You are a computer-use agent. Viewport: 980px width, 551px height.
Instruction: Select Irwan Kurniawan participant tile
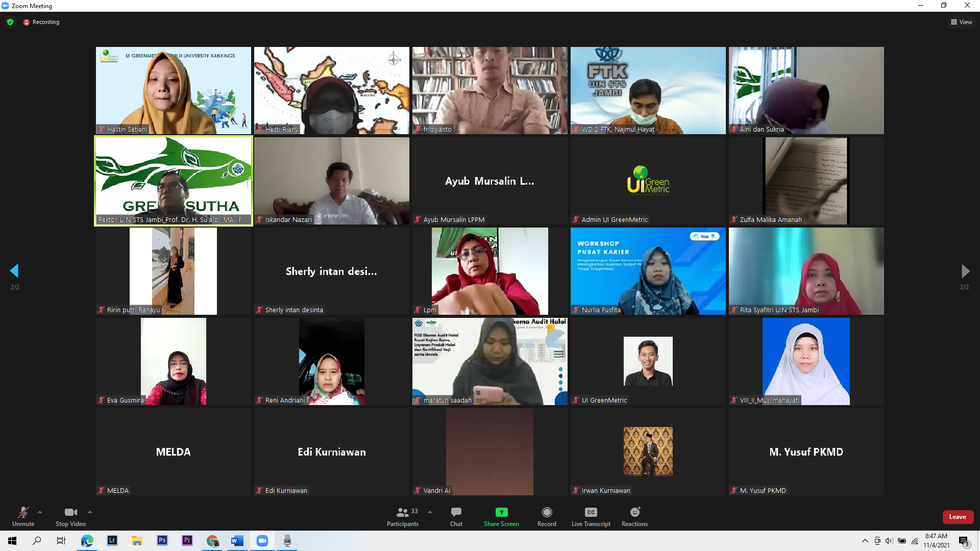(648, 452)
